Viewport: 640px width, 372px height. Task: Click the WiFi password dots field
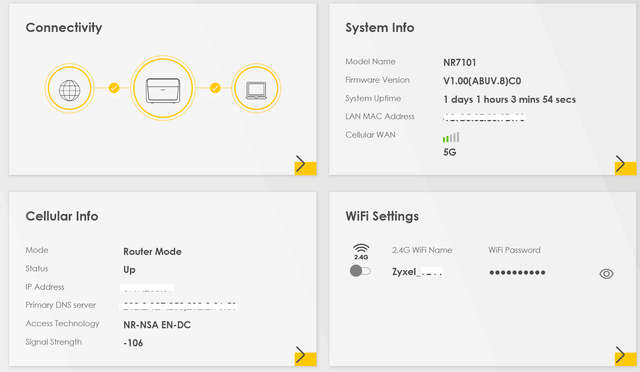coord(517,272)
